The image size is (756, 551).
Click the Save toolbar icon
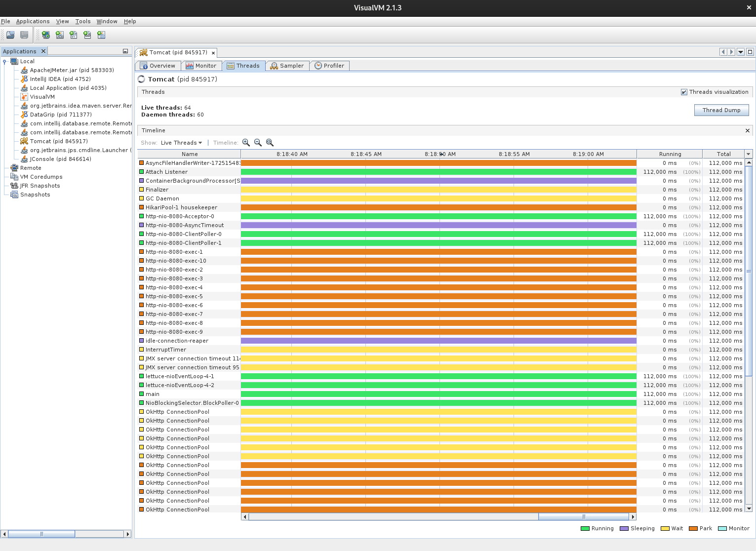24,35
